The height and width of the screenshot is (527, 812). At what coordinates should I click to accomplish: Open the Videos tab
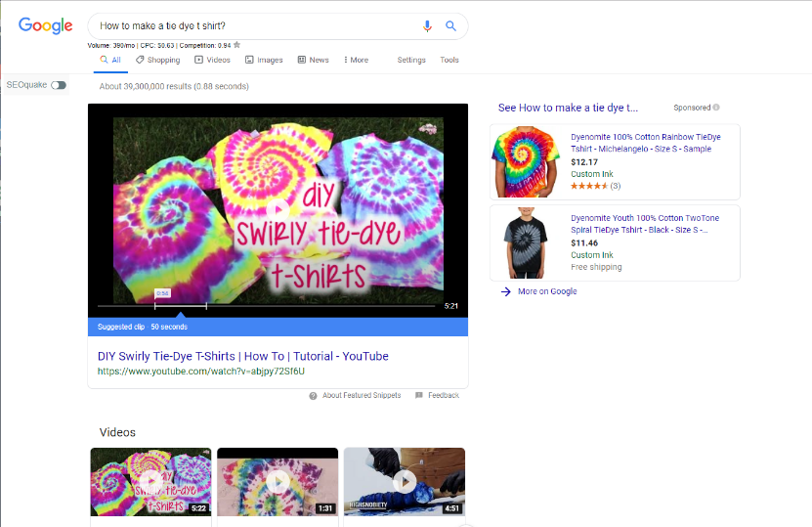tap(212, 60)
